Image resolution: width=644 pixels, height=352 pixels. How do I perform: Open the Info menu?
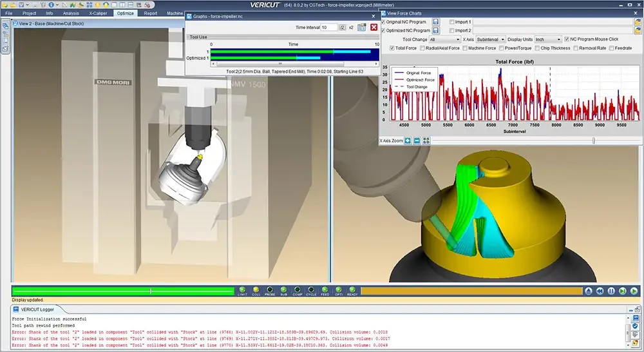pos(50,13)
